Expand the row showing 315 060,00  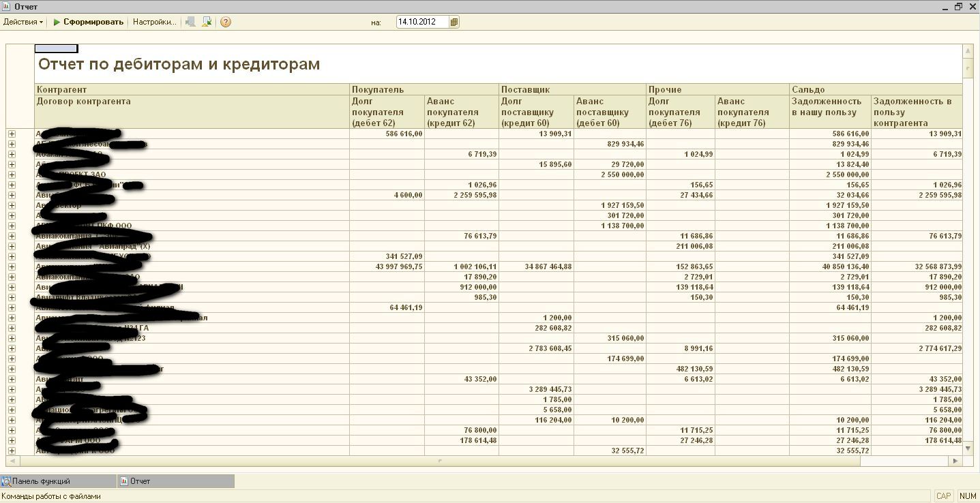pos(12,338)
